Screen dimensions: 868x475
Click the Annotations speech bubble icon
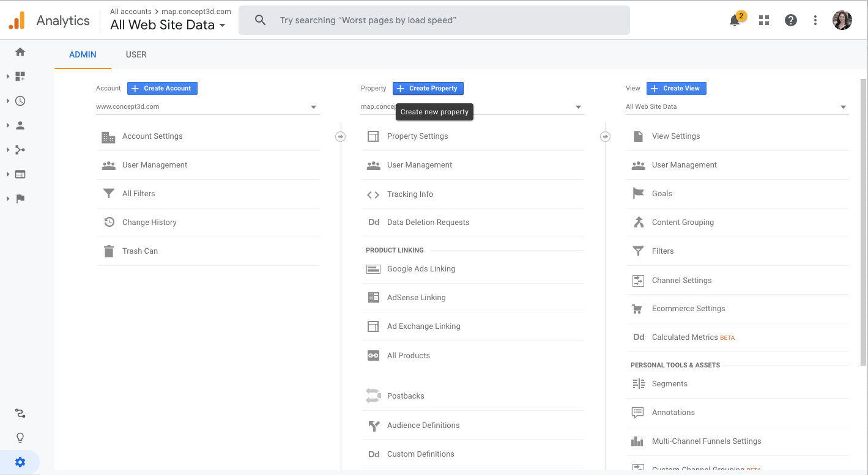[637, 413]
